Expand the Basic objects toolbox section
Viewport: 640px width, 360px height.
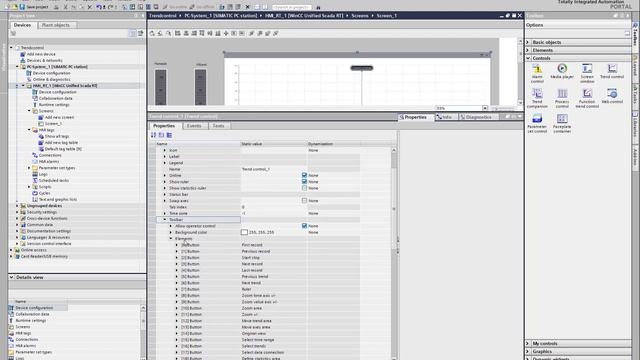coord(528,42)
